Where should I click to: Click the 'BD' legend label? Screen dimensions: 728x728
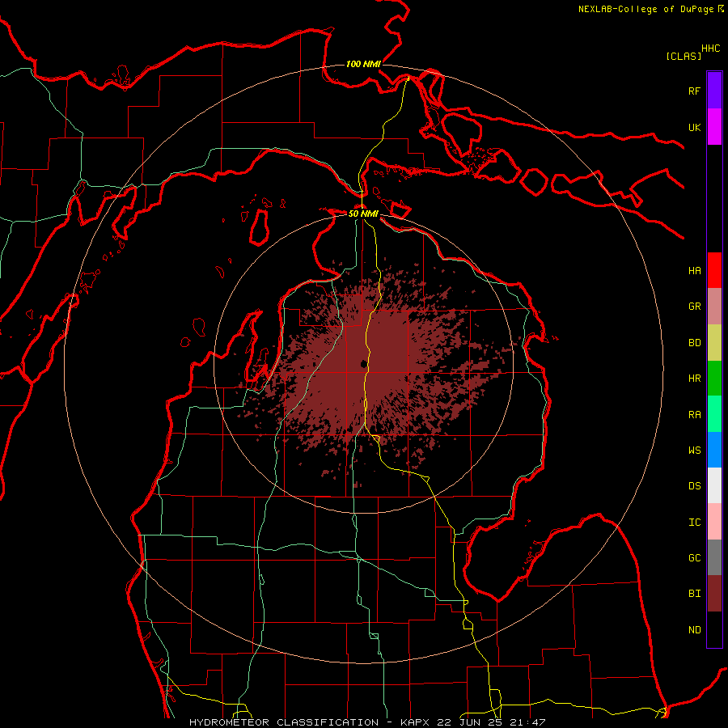click(x=694, y=343)
